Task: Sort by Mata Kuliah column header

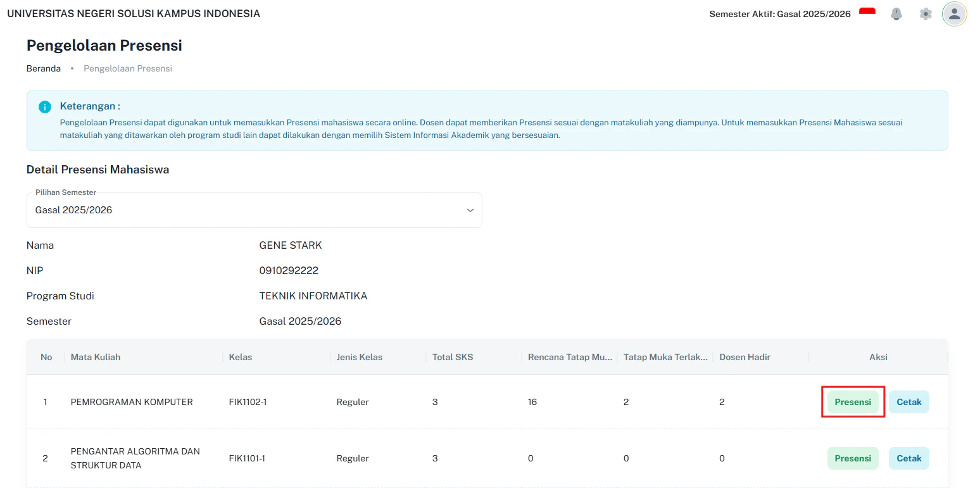Action: pos(96,357)
